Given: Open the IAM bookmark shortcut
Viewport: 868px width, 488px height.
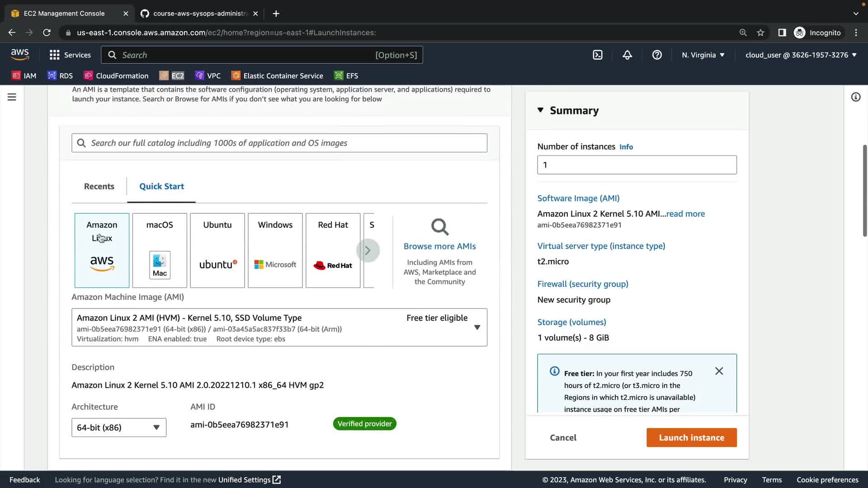Looking at the screenshot, I should coord(24,75).
